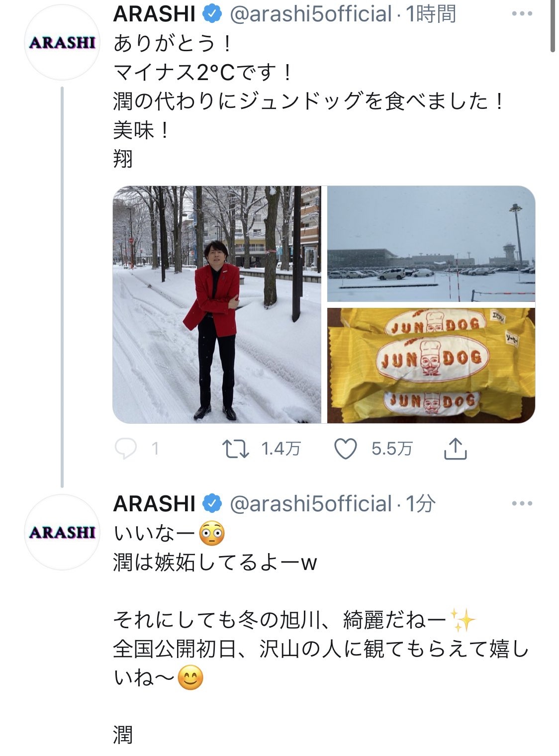Click the ARASHI display name on the top tweet

pos(154,14)
